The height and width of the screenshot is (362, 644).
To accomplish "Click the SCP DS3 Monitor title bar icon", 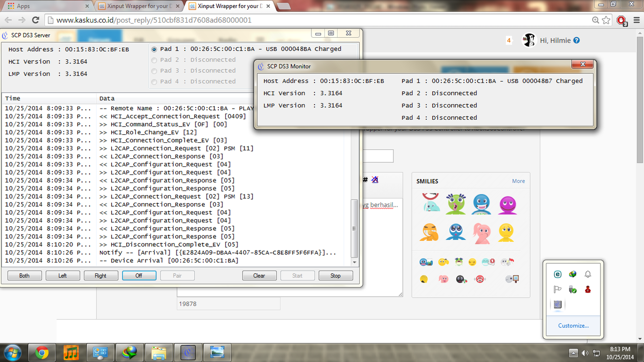I will tap(261, 66).
